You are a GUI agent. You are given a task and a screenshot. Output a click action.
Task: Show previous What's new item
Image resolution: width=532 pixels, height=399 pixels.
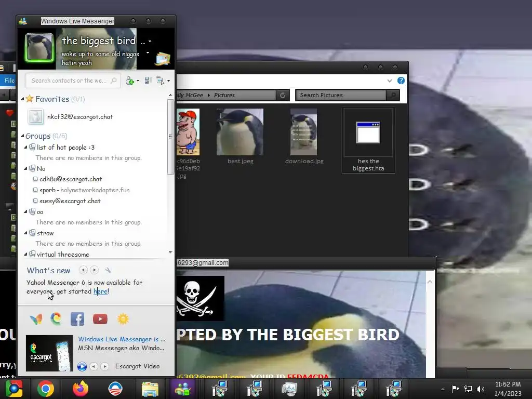[83, 270]
